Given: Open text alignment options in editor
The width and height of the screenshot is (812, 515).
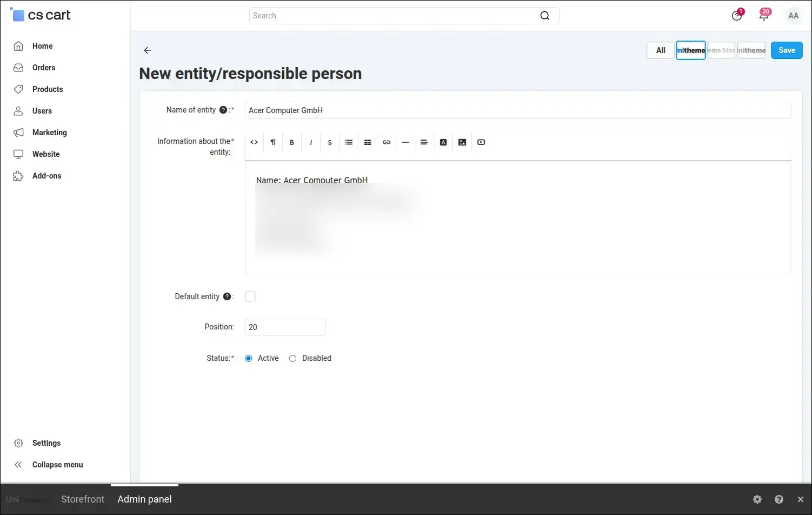Looking at the screenshot, I should click(x=424, y=142).
